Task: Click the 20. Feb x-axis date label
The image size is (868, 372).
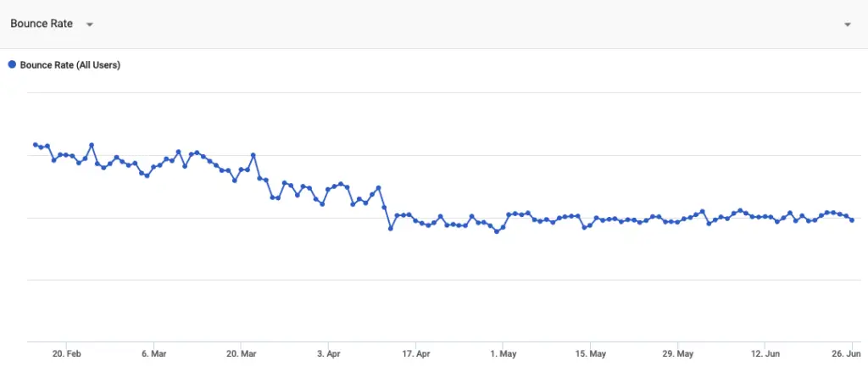Action: (x=66, y=353)
